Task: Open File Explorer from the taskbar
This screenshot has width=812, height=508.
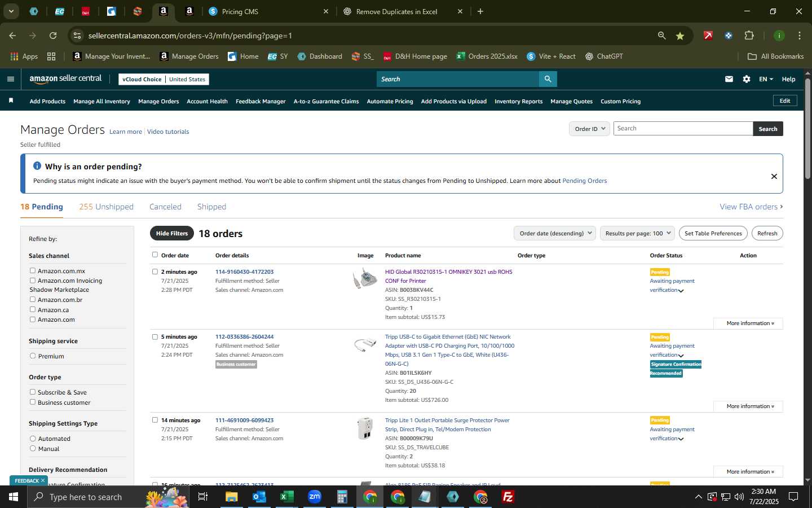Action: [232, 497]
